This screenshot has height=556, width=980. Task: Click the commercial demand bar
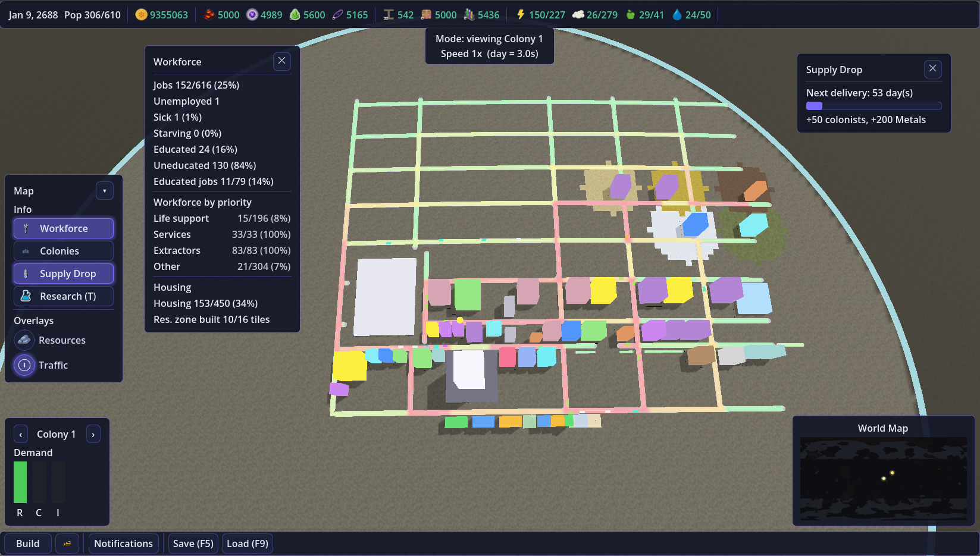tap(39, 482)
